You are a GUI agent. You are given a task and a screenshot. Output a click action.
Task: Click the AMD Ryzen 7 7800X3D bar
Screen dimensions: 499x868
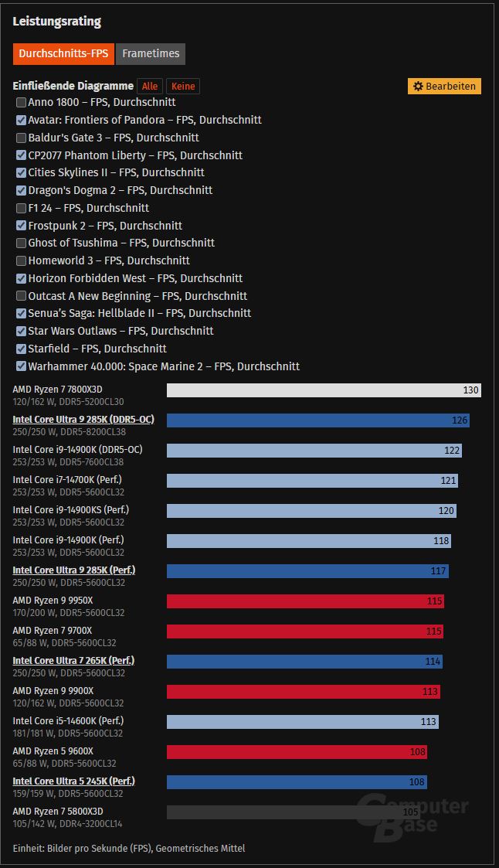[x=324, y=390]
